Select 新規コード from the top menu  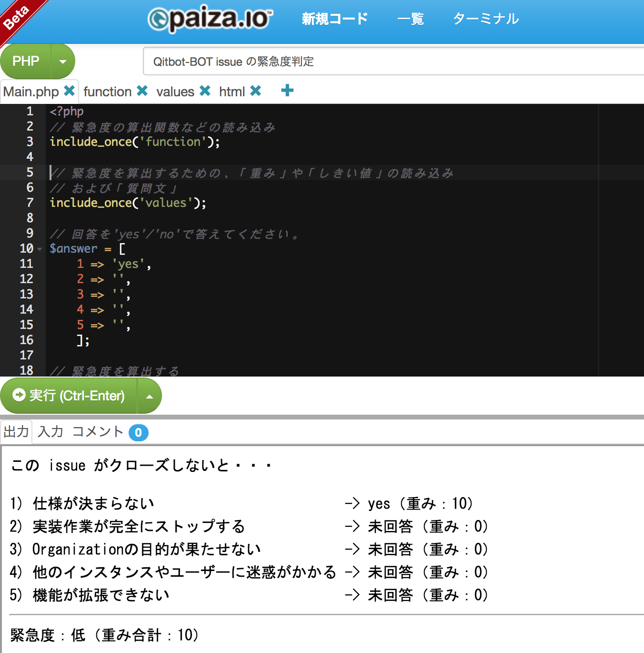pos(335,19)
